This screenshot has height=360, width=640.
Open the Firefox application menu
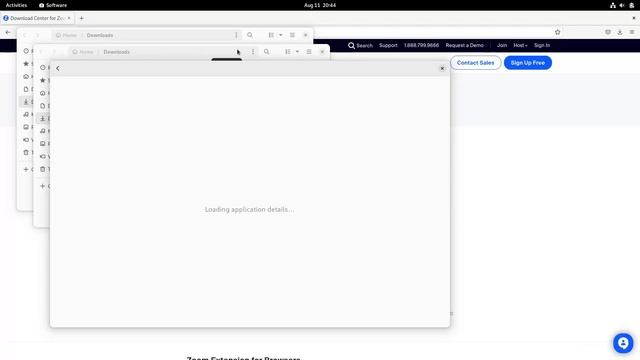(x=631, y=32)
